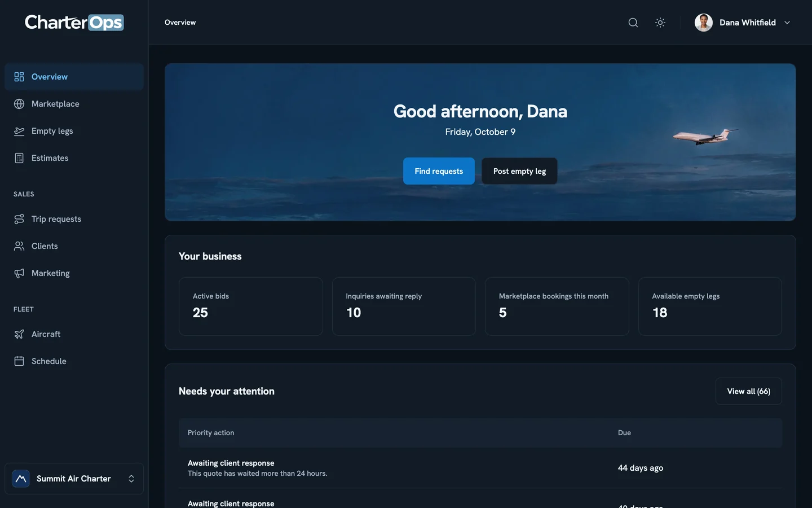This screenshot has width=812, height=508.
Task: Click the Trip requests icon
Action: 19,219
